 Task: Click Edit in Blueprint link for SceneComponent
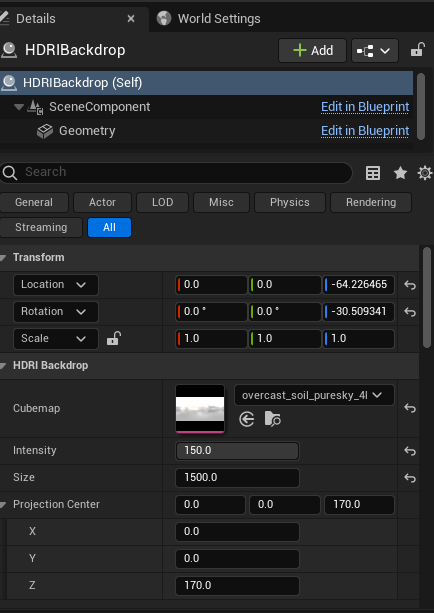point(365,107)
